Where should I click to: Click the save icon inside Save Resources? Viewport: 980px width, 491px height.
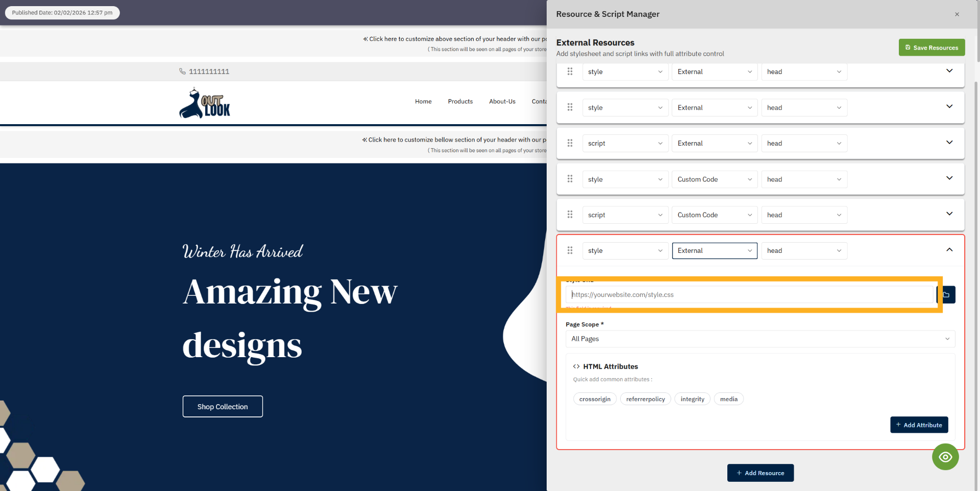907,47
